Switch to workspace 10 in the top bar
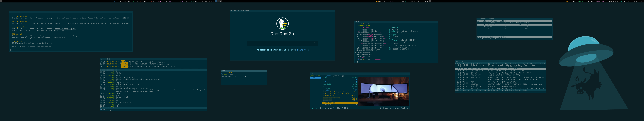 coord(220,1)
